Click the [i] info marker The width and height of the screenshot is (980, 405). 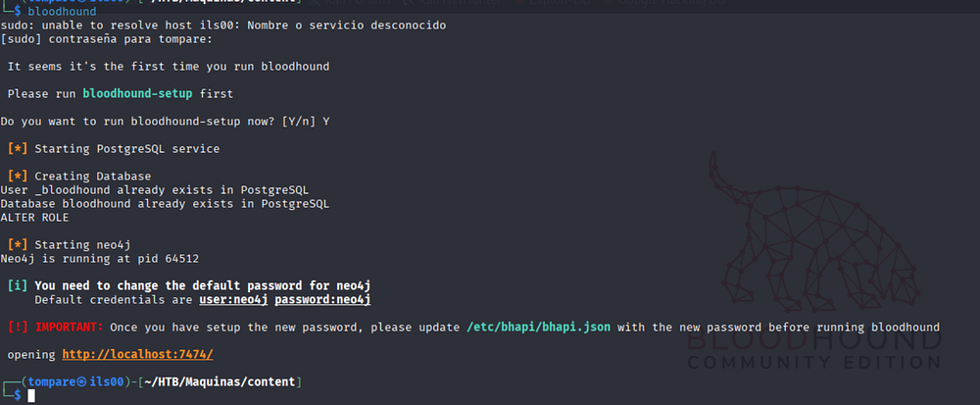(18, 285)
